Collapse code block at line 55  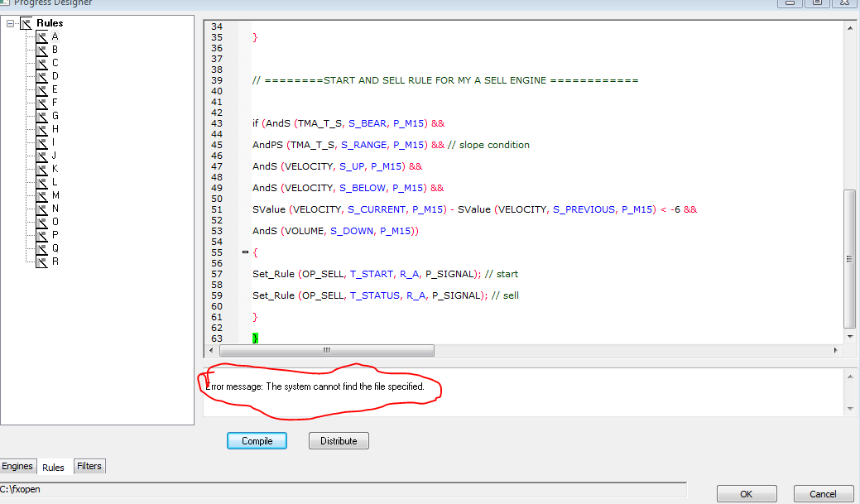245,252
